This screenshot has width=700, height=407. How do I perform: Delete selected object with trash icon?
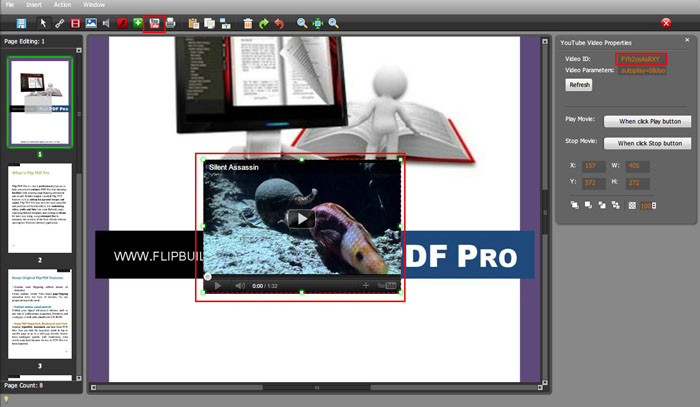coord(248,23)
